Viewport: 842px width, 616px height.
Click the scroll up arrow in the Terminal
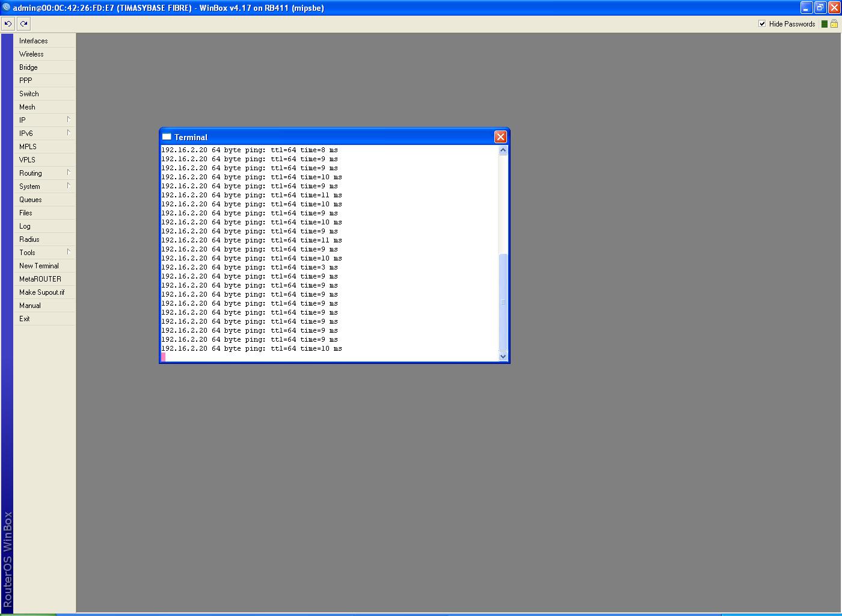502,150
